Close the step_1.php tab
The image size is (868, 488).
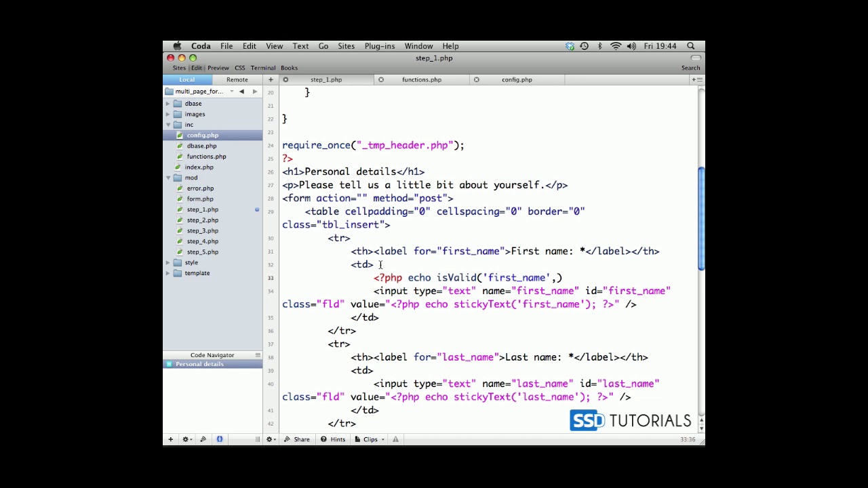click(285, 80)
